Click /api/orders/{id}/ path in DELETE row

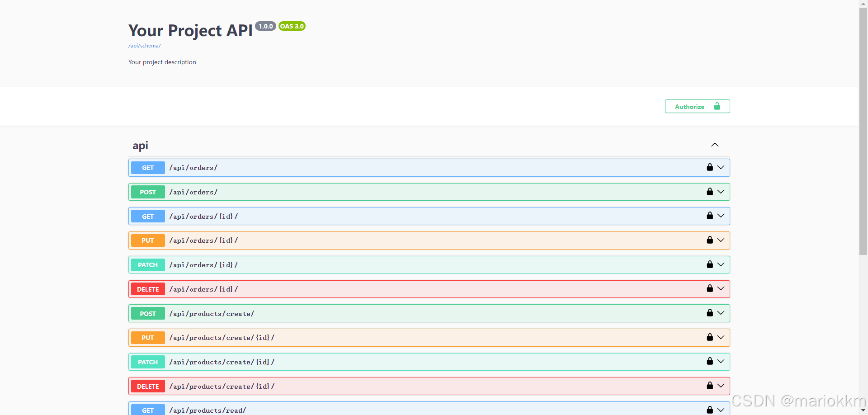[203, 289]
